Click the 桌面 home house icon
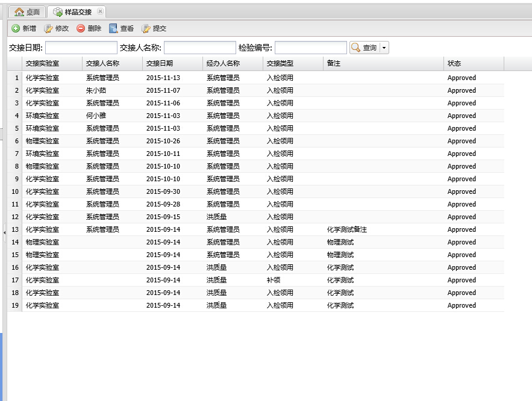Viewport: 532px width, 401px height. click(x=19, y=11)
